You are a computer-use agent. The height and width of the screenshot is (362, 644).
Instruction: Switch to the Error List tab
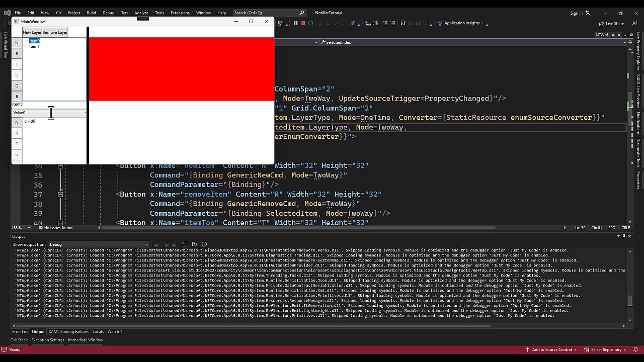20,331
